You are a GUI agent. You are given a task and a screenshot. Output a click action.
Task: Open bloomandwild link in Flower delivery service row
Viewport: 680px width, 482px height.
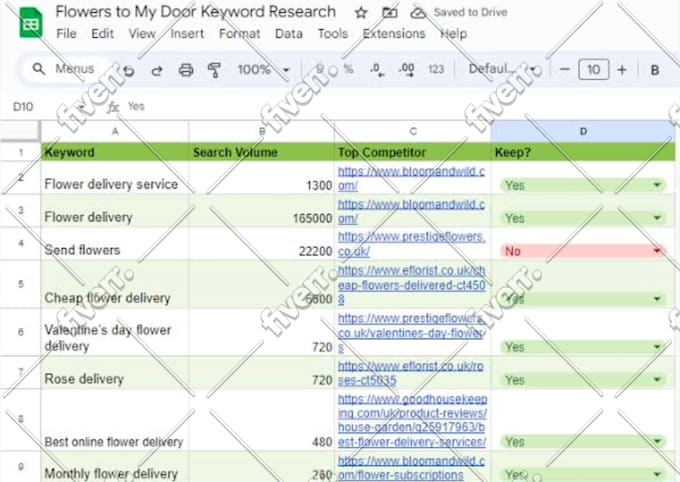tap(411, 178)
